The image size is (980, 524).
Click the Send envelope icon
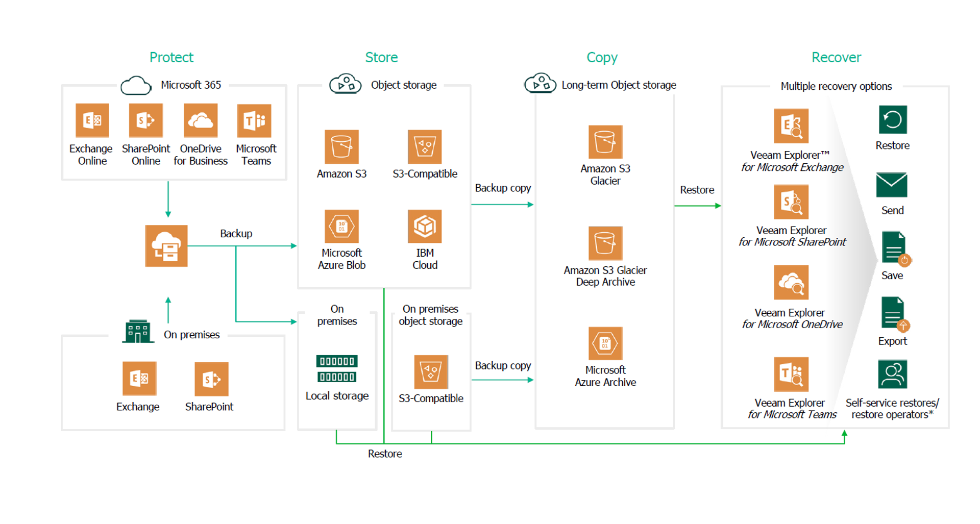[892, 185]
